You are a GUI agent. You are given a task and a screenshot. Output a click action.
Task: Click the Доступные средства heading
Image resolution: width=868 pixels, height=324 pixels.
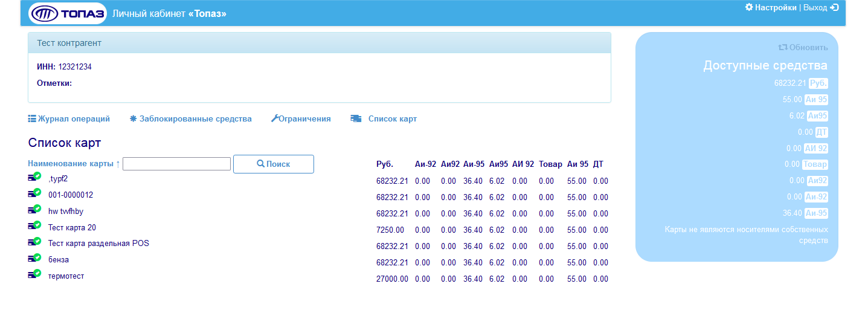[765, 66]
